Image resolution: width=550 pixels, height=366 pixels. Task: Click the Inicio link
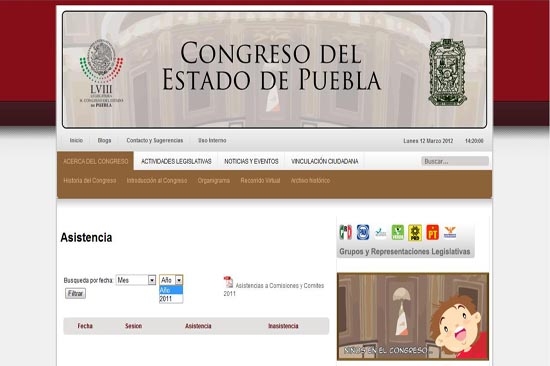(x=76, y=140)
